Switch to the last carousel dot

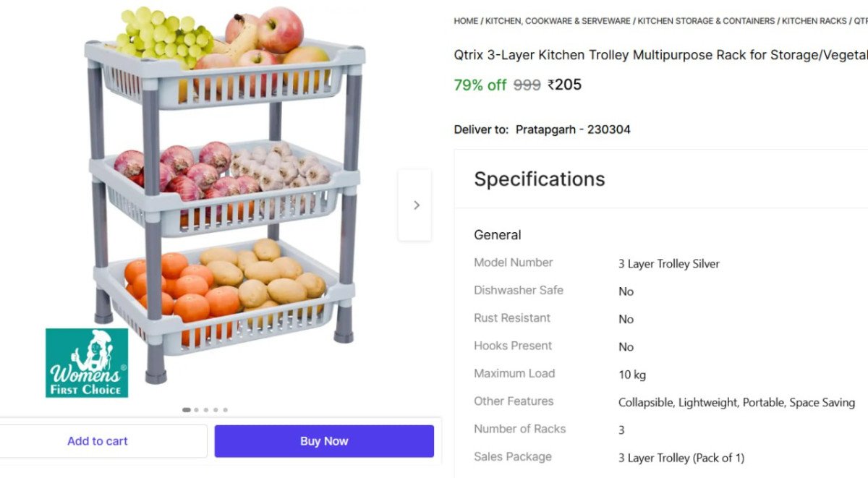coord(225,410)
